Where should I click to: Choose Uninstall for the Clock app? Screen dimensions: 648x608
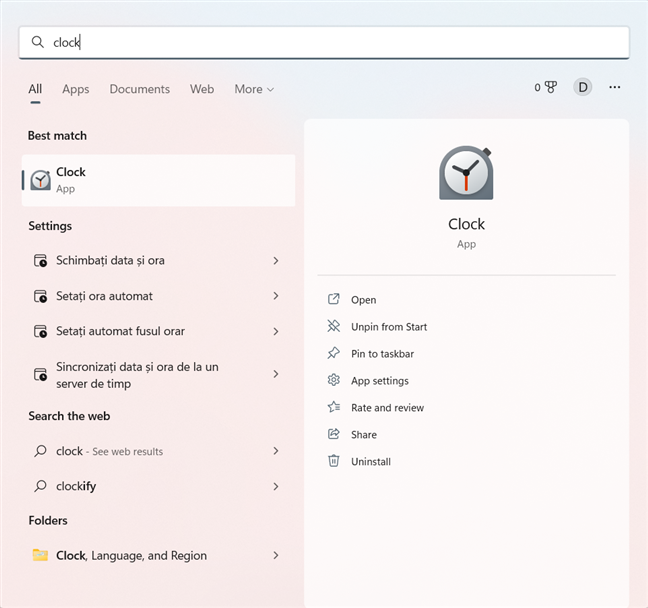coord(371,461)
